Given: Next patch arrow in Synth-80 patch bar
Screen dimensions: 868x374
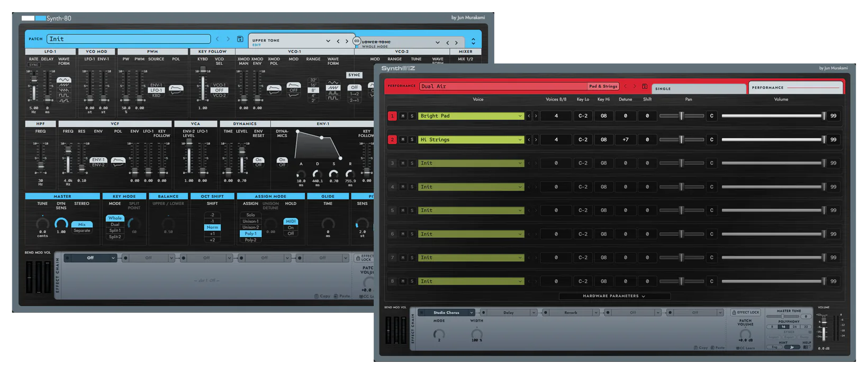Looking at the screenshot, I should 228,39.
